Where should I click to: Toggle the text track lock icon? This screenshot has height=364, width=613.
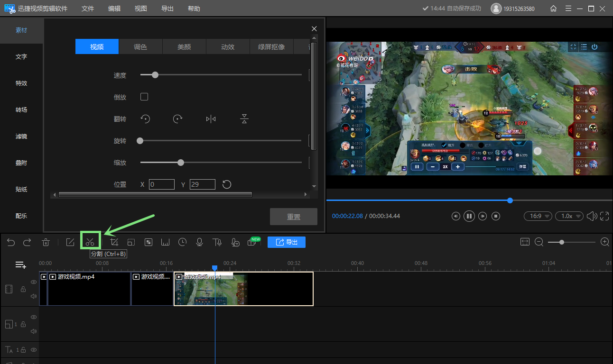[23, 350]
